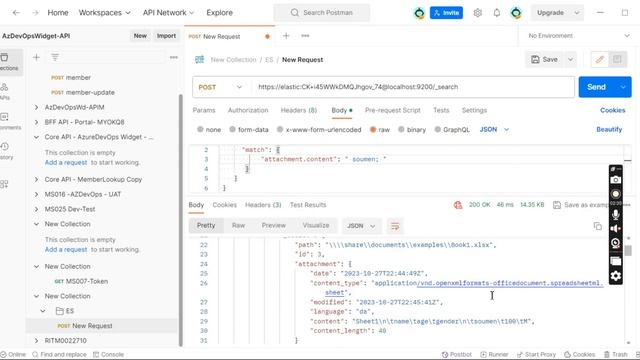The height and width of the screenshot is (360, 640).
Task: Open the documentation comment icon beside pencil
Action: pyautogui.click(x=617, y=60)
